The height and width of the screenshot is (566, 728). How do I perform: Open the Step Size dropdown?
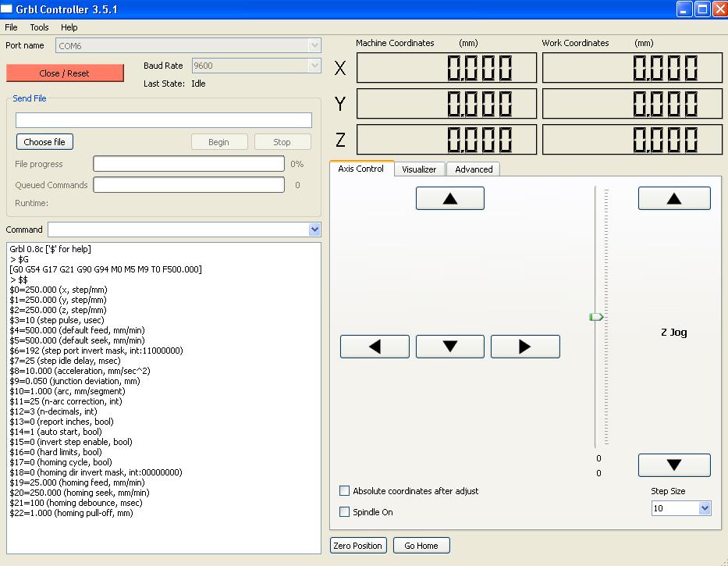[681, 508]
